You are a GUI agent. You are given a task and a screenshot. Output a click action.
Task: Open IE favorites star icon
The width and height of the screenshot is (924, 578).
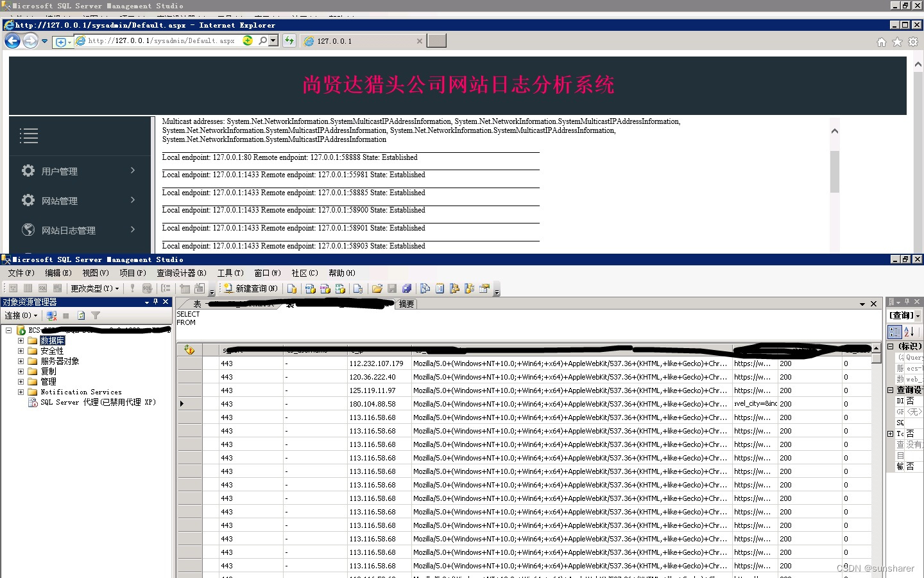click(897, 42)
